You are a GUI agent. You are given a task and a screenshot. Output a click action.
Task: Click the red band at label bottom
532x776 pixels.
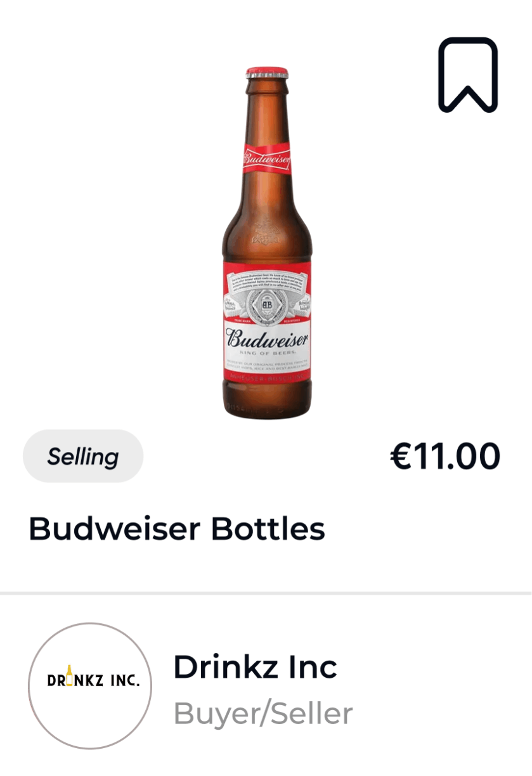click(267, 377)
